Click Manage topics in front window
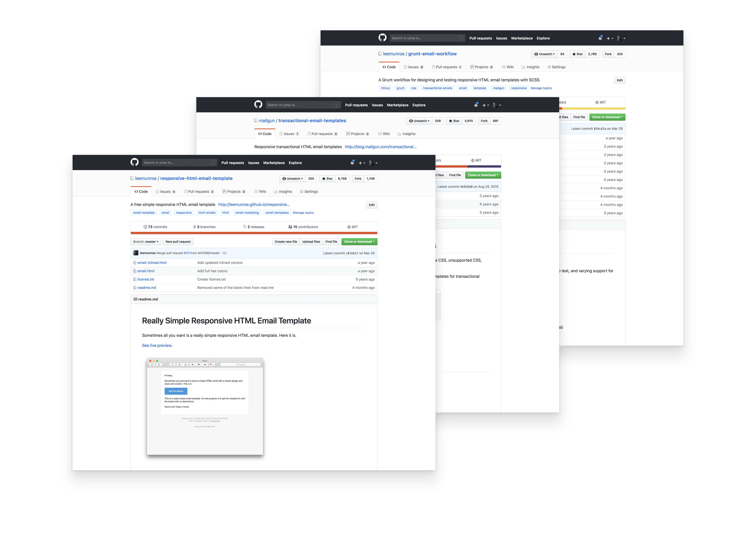The width and height of the screenshot is (756, 552). [x=303, y=213]
